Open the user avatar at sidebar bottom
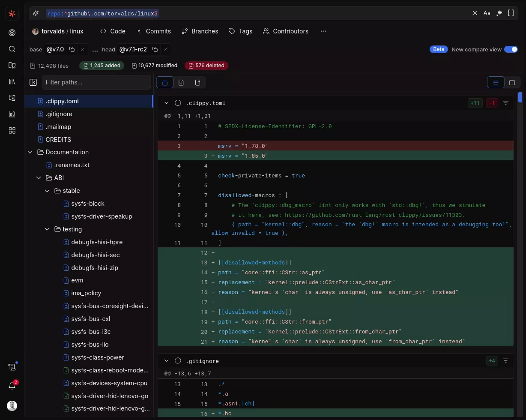The image size is (526, 420). (x=12, y=405)
